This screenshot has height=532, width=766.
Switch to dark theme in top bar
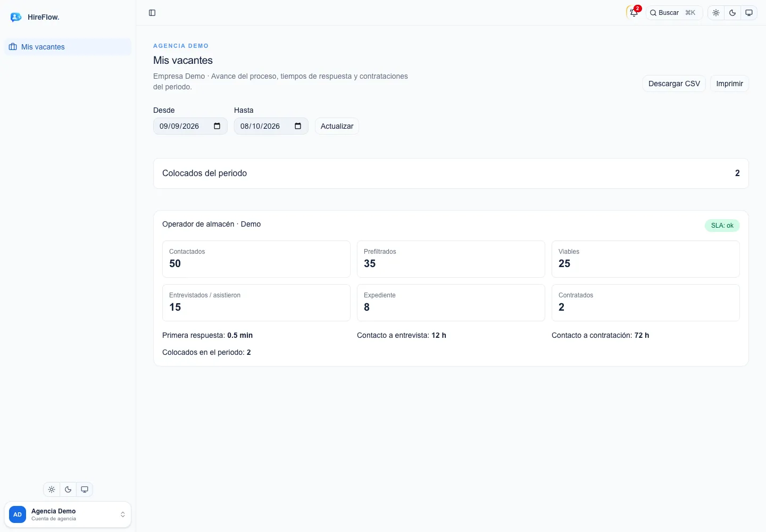(x=732, y=13)
